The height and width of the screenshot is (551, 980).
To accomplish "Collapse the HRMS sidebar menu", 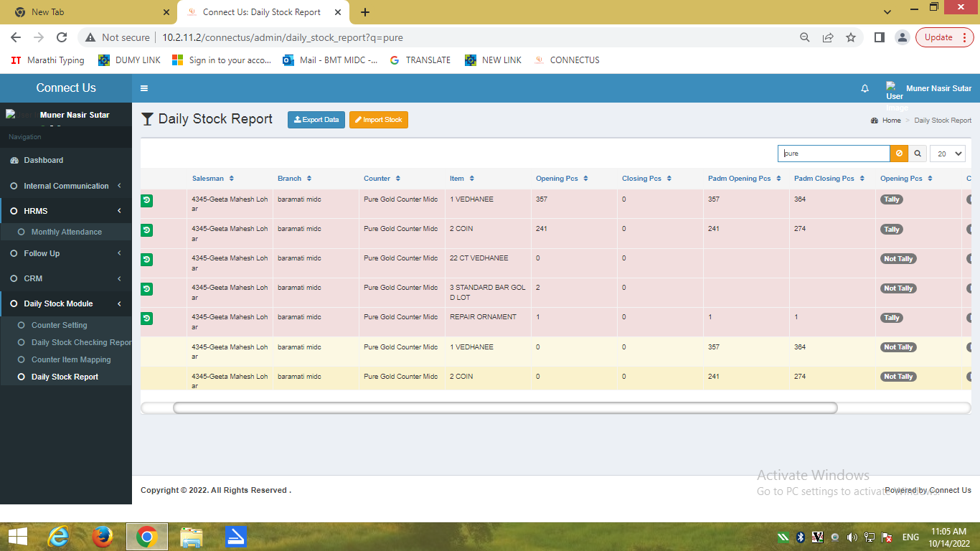I will coord(66,211).
